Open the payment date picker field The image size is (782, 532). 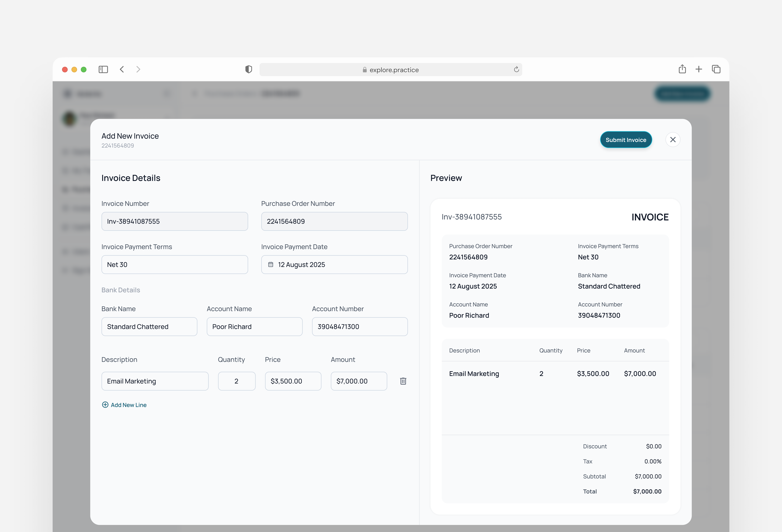(x=334, y=264)
